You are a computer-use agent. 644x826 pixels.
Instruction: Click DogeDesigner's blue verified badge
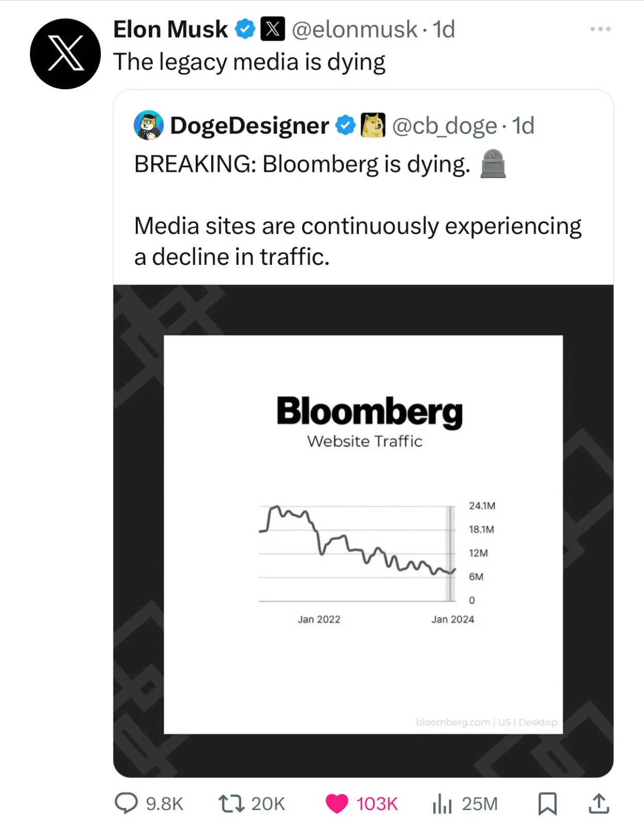pyautogui.click(x=345, y=125)
